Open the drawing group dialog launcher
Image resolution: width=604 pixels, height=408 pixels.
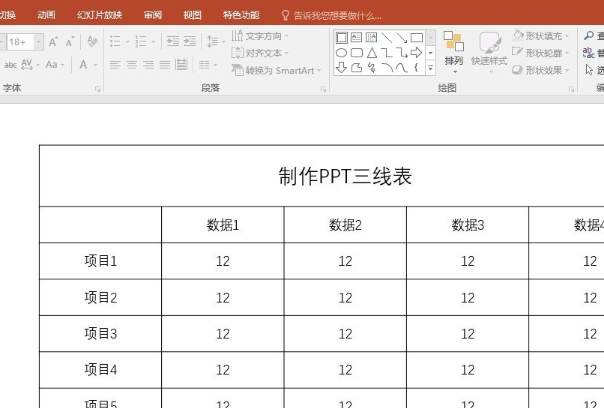click(571, 89)
